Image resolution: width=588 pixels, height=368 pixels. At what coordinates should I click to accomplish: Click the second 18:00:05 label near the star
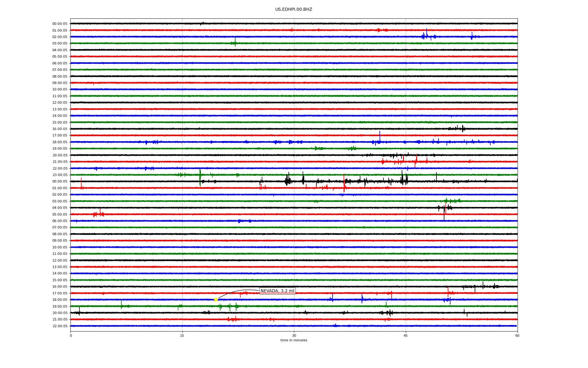[60, 300]
